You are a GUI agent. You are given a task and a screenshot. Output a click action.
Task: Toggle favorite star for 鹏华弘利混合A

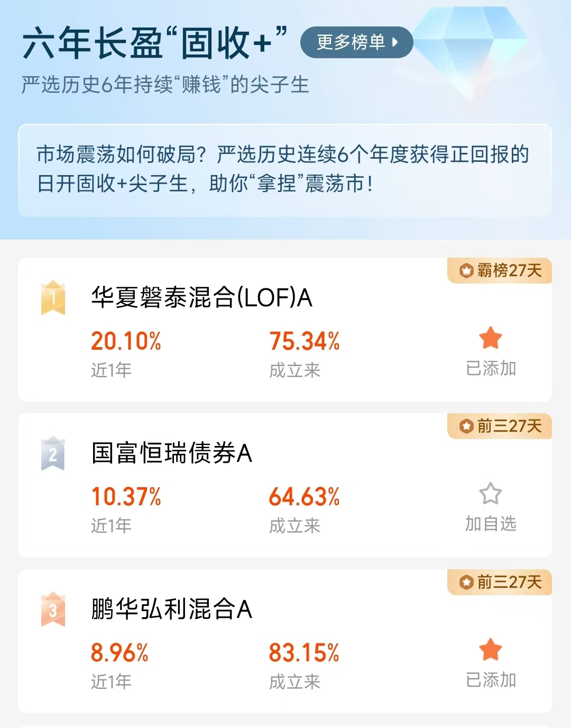pyautogui.click(x=490, y=650)
